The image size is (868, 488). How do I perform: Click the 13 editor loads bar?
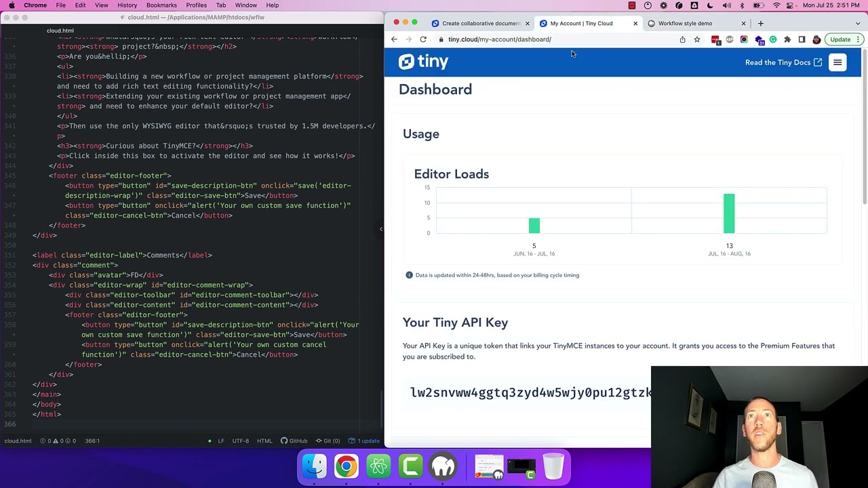click(x=729, y=213)
